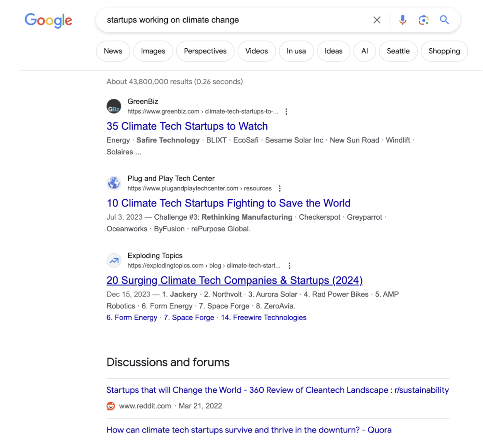
Task: Click the GreenBiz site favicon
Action: (114, 106)
